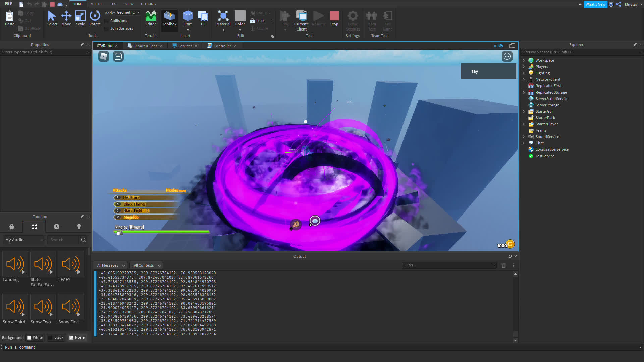Enable the Collisions toggle
This screenshot has width=644, height=362.
tap(107, 20)
